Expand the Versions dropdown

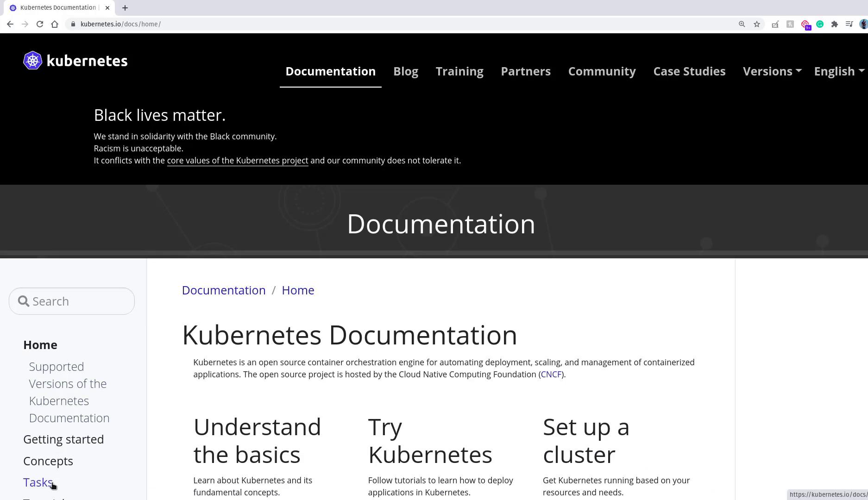click(772, 71)
